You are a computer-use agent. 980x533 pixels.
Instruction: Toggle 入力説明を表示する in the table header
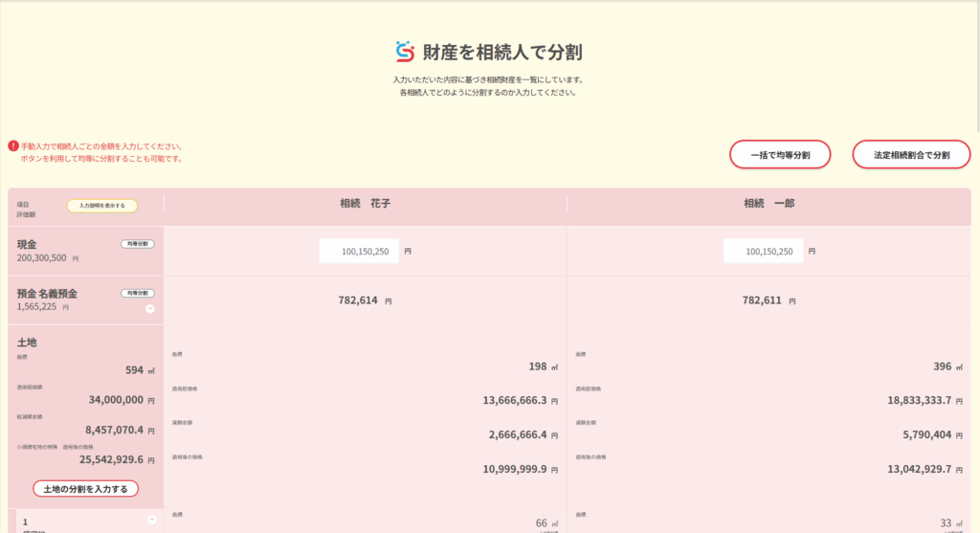pyautogui.click(x=101, y=206)
